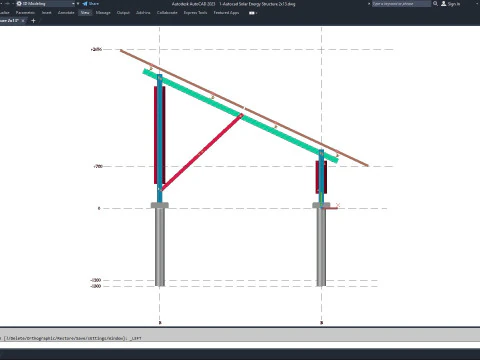Image resolution: width=480 pixels, height=360 pixels.
Task: Click the '0' ground level label
Action: tap(99, 208)
